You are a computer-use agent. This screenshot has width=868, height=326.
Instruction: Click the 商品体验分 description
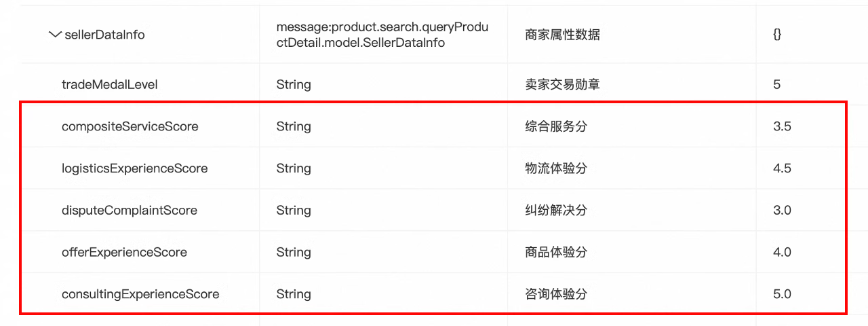coord(555,253)
